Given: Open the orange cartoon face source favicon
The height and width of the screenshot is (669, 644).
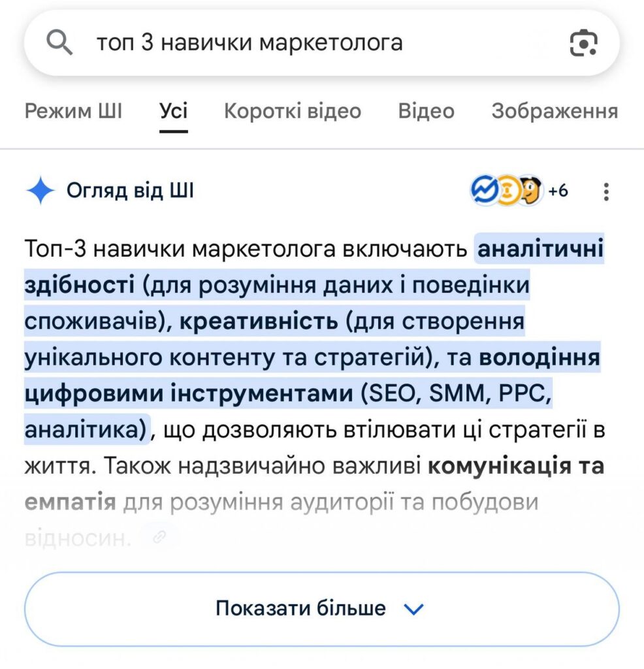Looking at the screenshot, I should pyautogui.click(x=529, y=191).
